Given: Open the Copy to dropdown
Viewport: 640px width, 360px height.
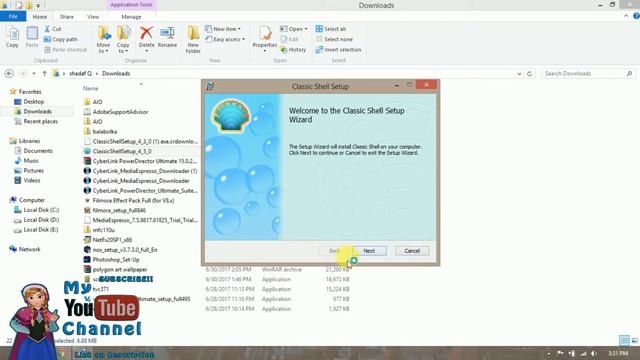Looking at the screenshot, I should click(x=123, y=39).
